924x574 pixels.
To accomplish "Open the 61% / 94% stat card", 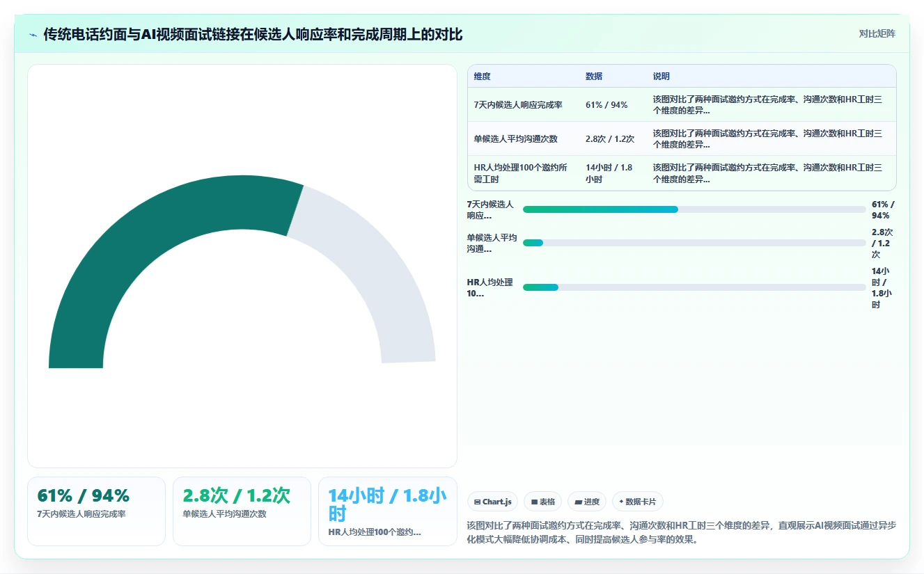I will click(96, 511).
